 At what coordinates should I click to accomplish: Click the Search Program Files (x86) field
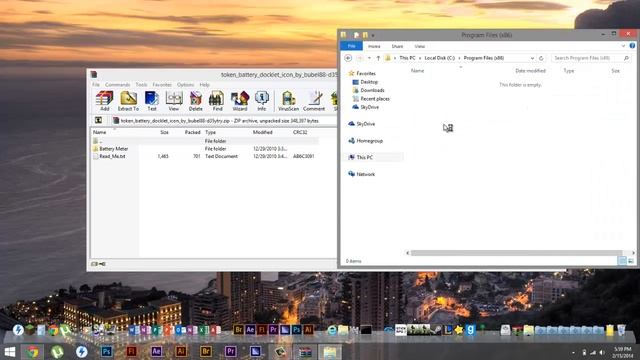pos(590,58)
